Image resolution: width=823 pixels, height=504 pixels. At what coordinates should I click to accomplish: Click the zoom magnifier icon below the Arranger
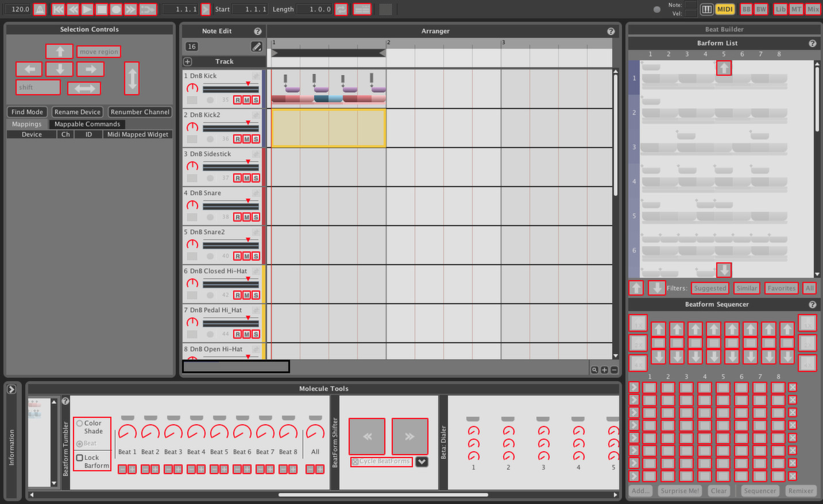tap(595, 369)
